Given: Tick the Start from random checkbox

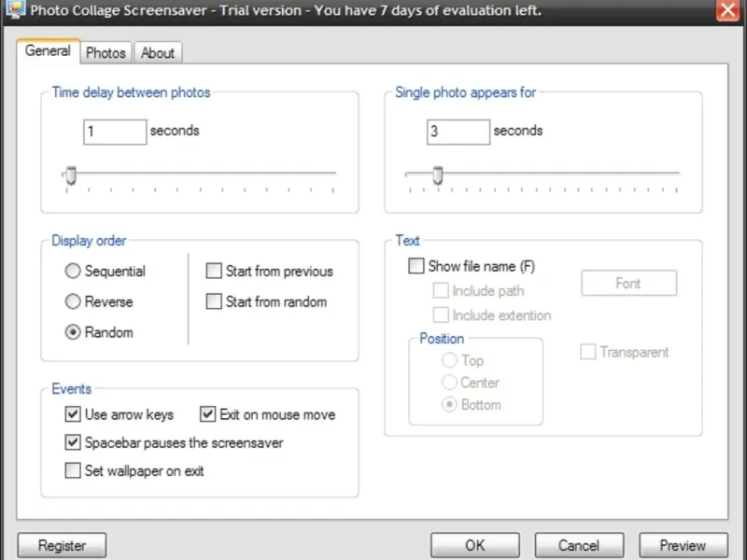Looking at the screenshot, I should [x=215, y=302].
